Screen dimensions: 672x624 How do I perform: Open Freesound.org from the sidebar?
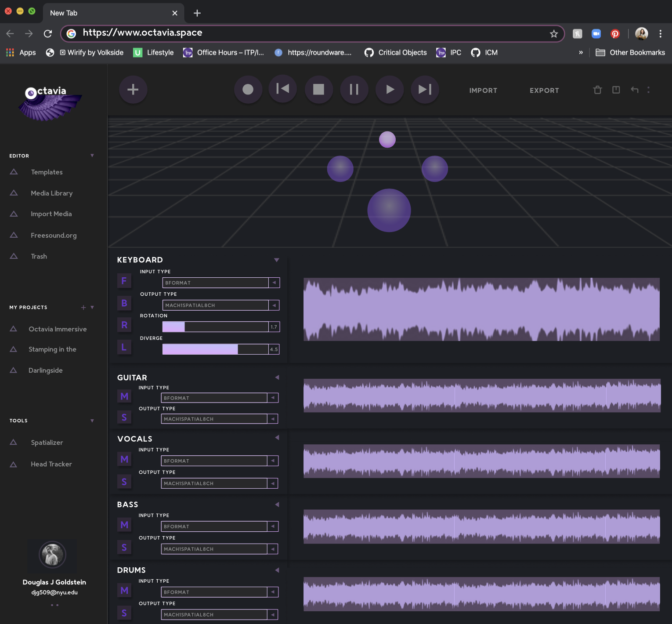tap(54, 236)
